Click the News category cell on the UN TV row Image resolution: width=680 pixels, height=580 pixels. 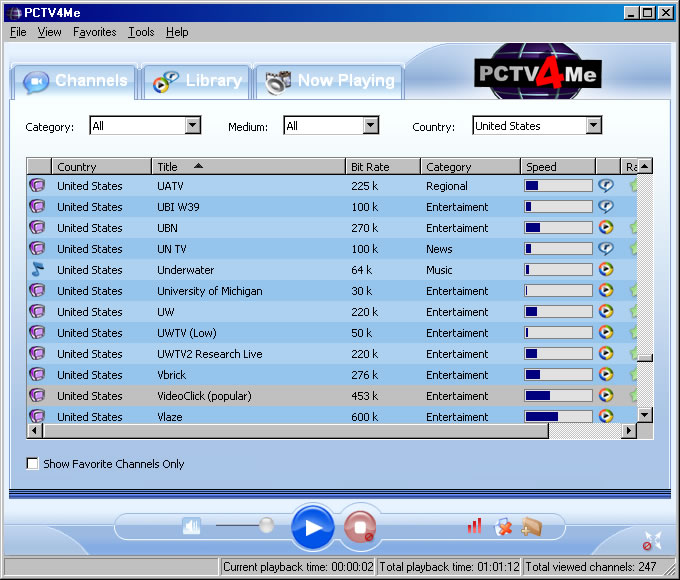(439, 249)
